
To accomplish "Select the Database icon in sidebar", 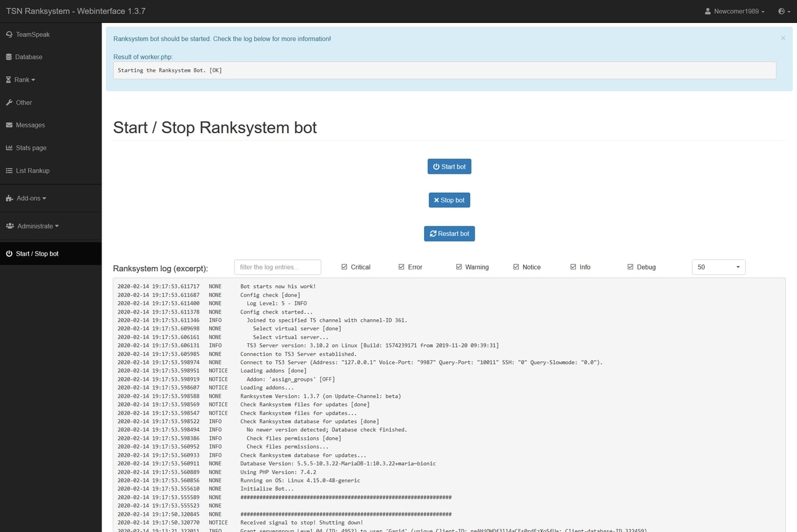I will (x=9, y=57).
